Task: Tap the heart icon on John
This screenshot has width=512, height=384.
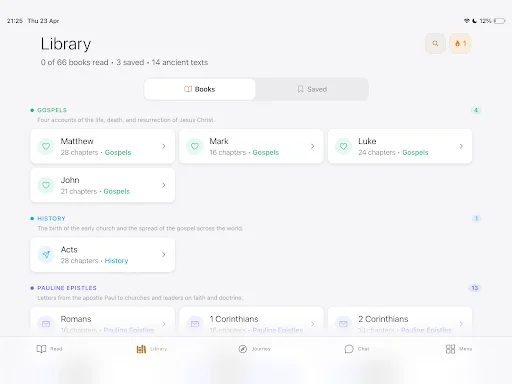Action: coord(46,185)
